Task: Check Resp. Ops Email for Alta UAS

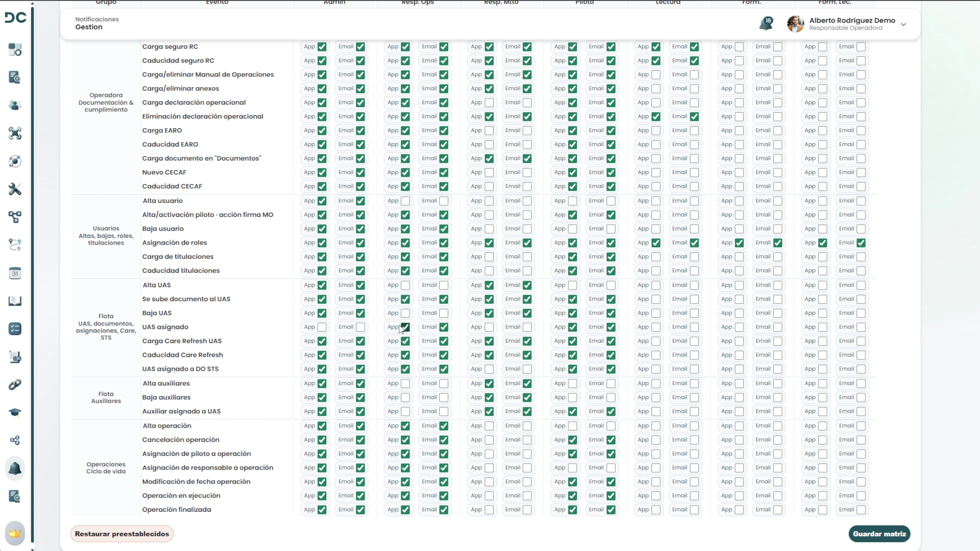Action: tap(444, 285)
